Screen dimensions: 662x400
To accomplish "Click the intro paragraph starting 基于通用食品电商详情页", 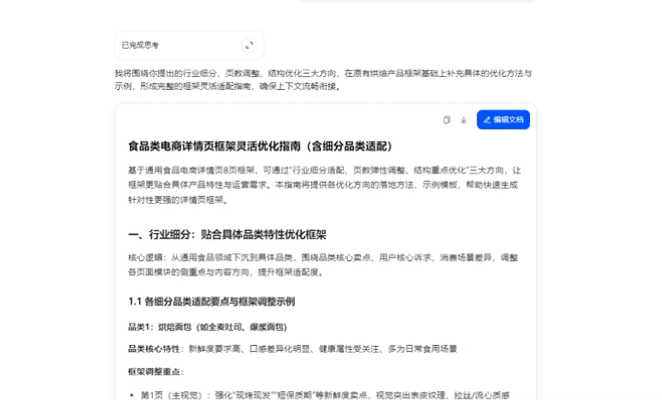I will pos(324,185).
